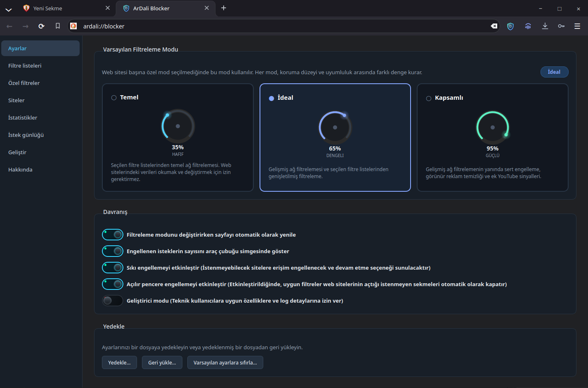588x388 pixels.
Task: Click Varsayılan ayarlara sıfırla... button
Action: (x=225, y=362)
